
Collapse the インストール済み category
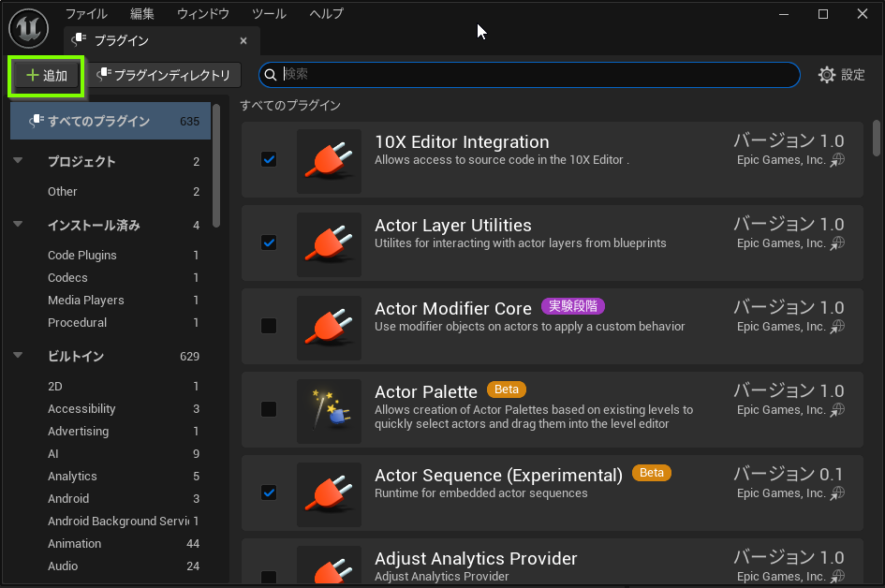(x=18, y=225)
